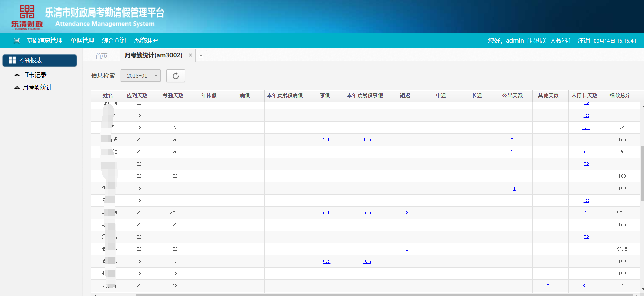Open the 单据管理 menu
This screenshot has width=644, height=296.
tap(82, 41)
